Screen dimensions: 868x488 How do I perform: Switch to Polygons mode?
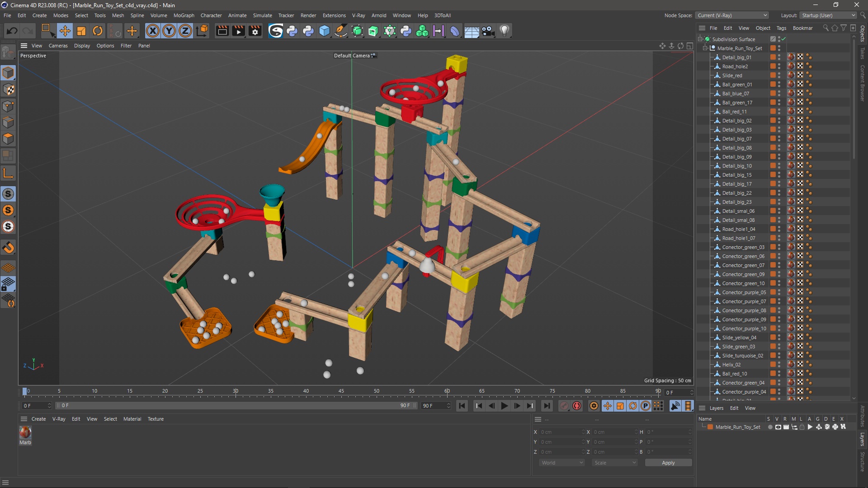8,139
